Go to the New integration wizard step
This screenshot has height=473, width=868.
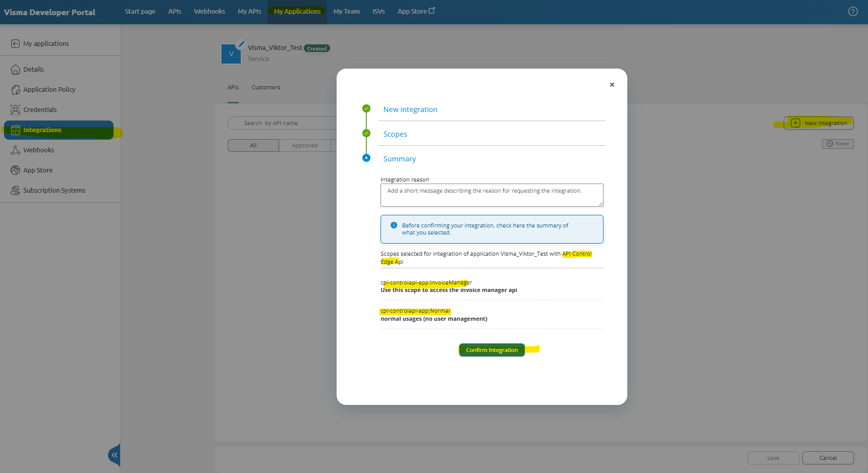click(x=410, y=109)
